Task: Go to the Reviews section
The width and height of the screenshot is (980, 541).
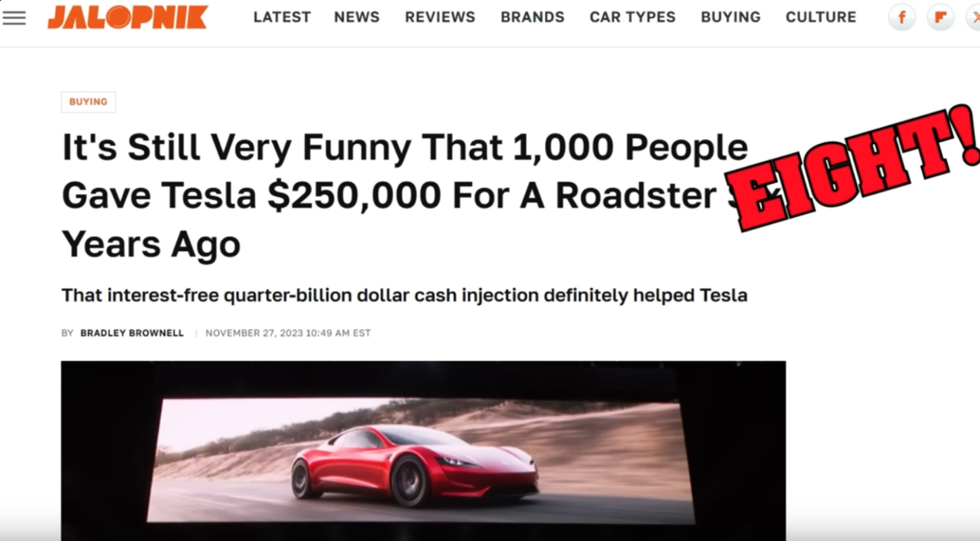Action: [440, 18]
